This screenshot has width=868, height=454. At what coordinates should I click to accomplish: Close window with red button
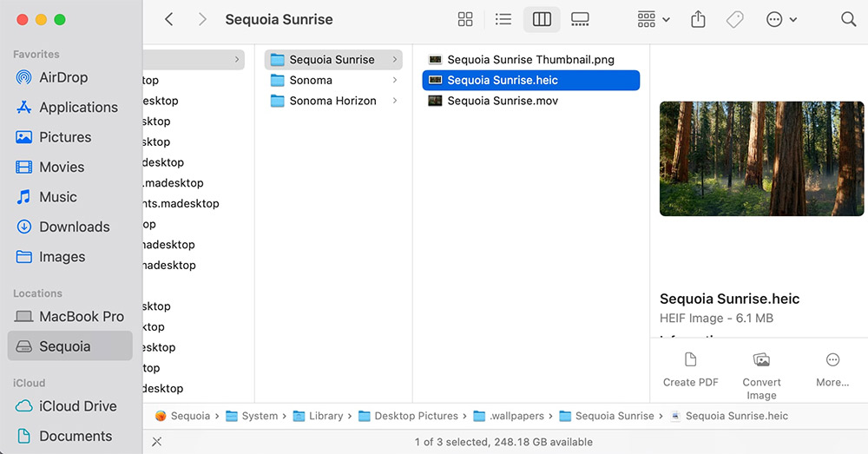pyautogui.click(x=23, y=20)
